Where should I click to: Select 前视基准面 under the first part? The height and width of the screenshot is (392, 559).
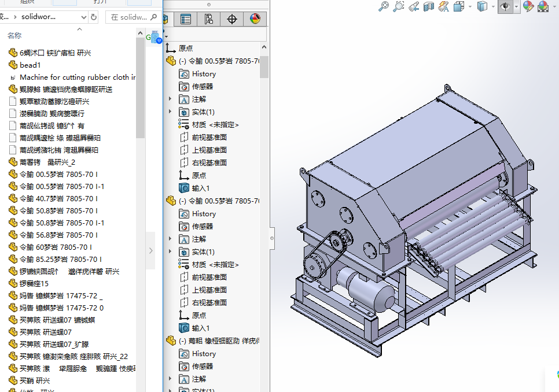coord(209,137)
